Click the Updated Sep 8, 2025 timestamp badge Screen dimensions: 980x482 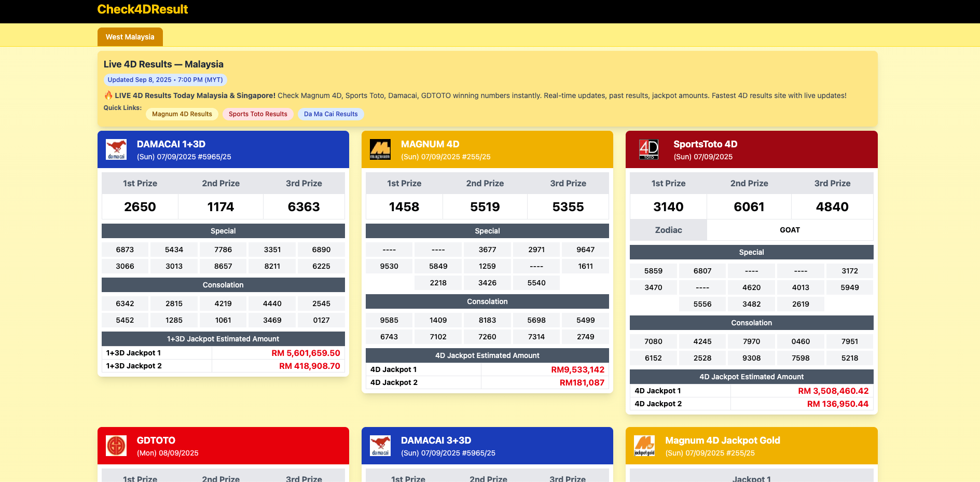165,80
